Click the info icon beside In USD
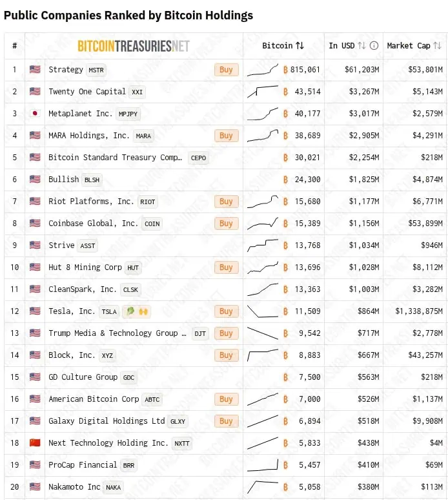The width and height of the screenshot is (448, 500). (374, 46)
